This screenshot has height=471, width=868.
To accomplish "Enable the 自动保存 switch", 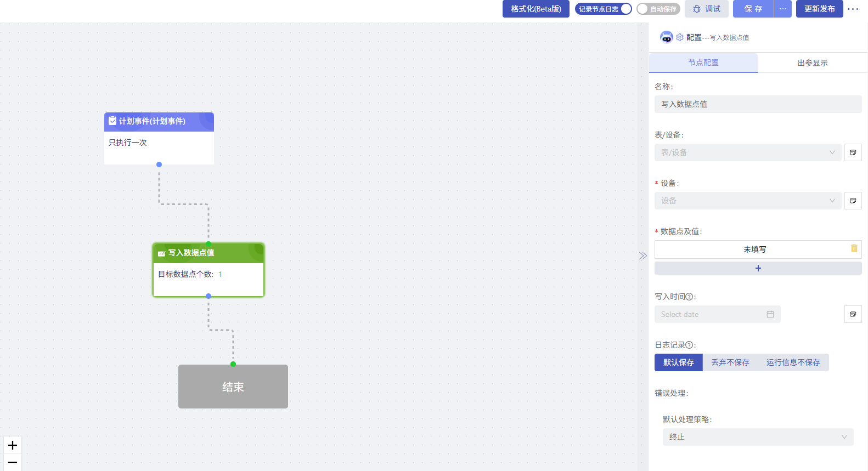I will [658, 9].
